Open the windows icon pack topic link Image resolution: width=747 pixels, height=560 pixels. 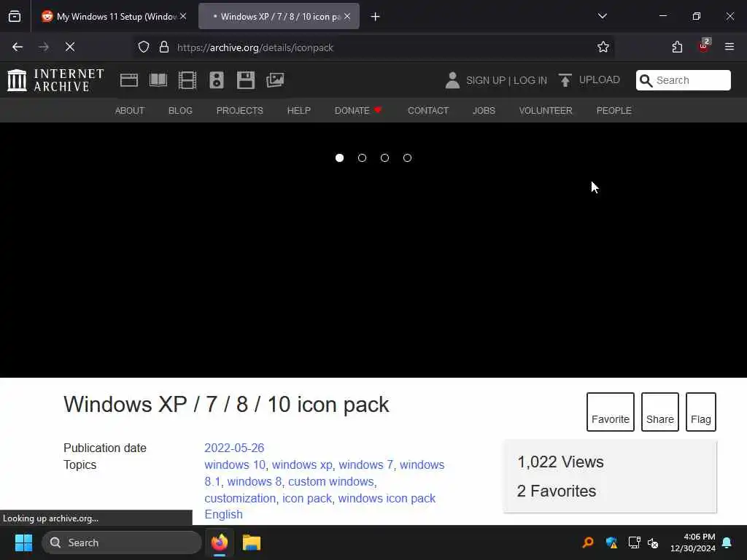(x=387, y=498)
